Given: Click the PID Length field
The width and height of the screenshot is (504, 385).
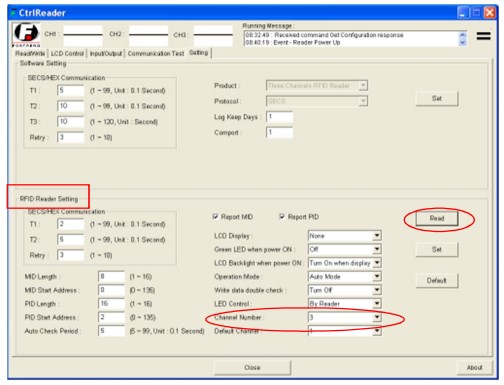Looking at the screenshot, I should 111,304.
